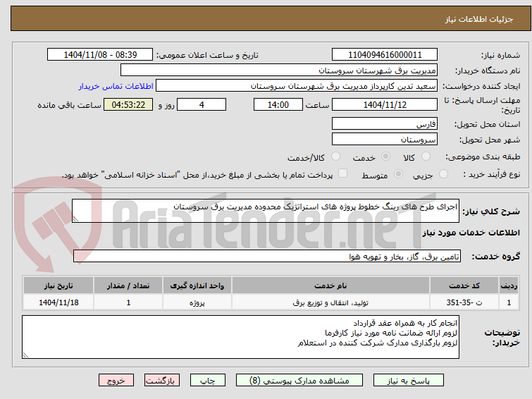Click the ایجاد کننده درخواست field
The height and width of the screenshot is (399, 532).
[x=297, y=86]
